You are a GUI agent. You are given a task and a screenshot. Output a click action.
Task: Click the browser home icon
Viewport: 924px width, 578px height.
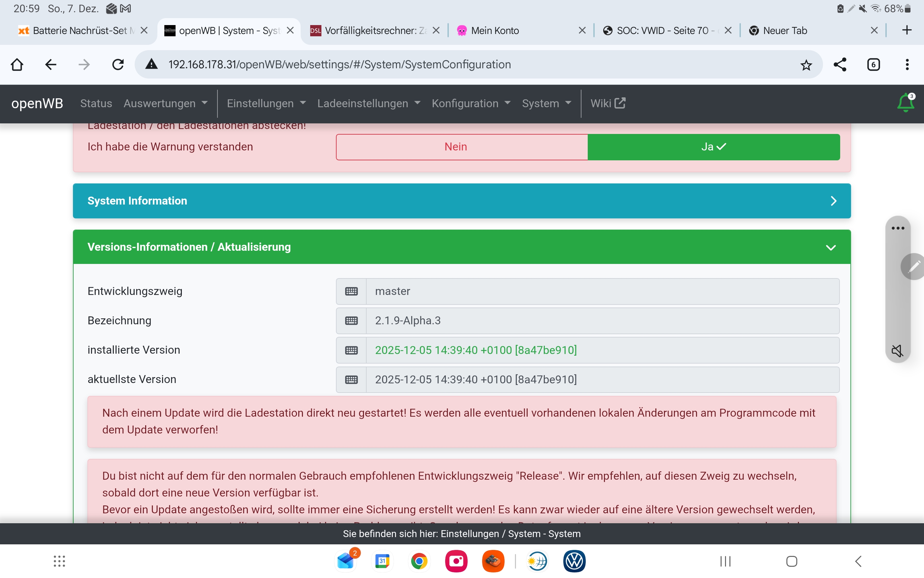click(x=17, y=65)
